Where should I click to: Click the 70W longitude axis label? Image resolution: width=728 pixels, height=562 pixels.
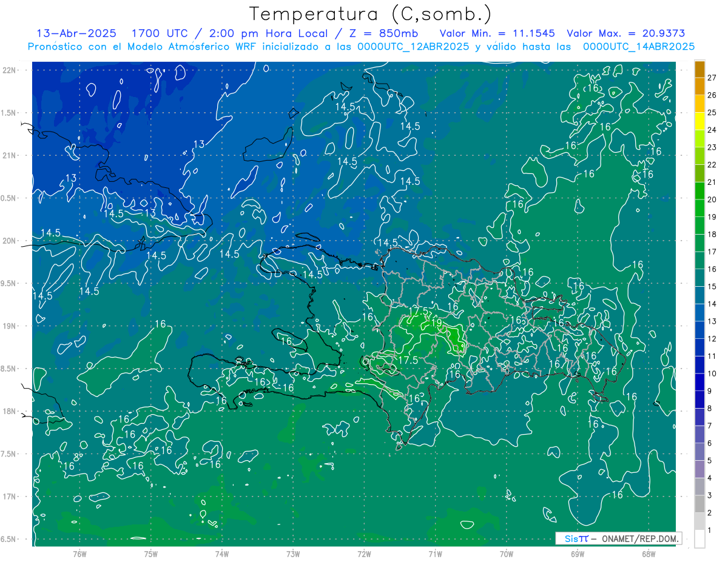[506, 554]
